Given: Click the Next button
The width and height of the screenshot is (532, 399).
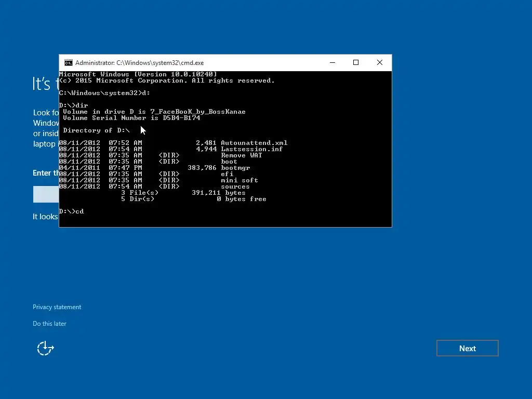Looking at the screenshot, I should [467, 348].
